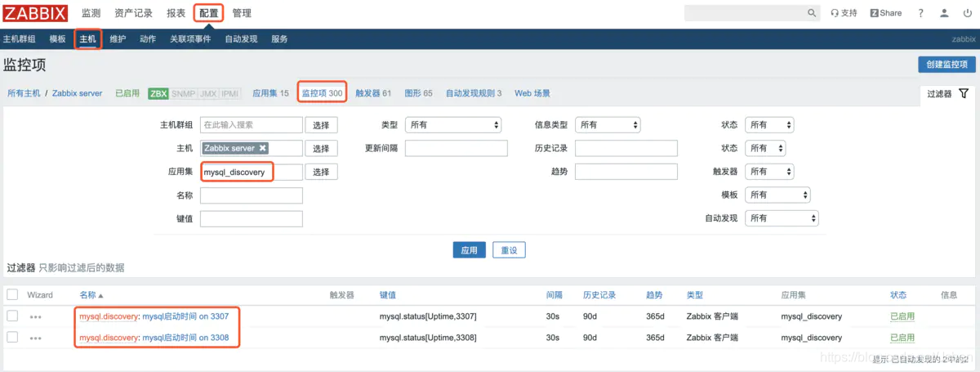The height and width of the screenshot is (372, 980).
Task: Open the 信息类型 dropdown
Action: click(x=608, y=125)
